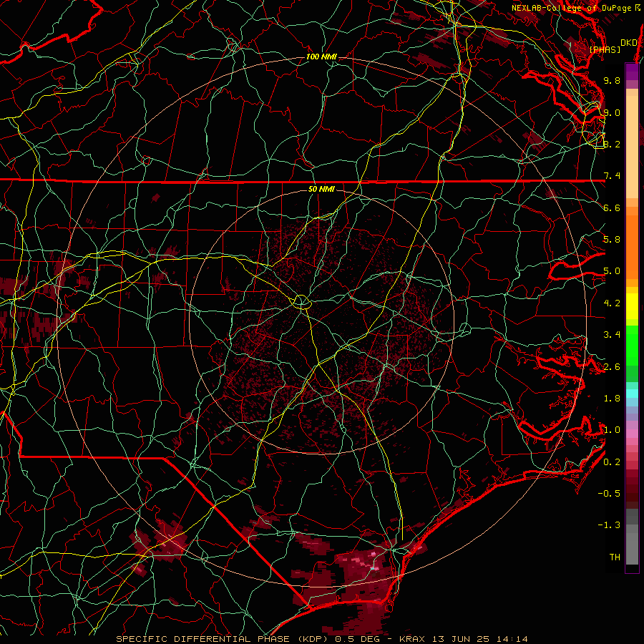This screenshot has width=644, height=644.
Task: Click the "DKD" product code label
Action: [629, 42]
